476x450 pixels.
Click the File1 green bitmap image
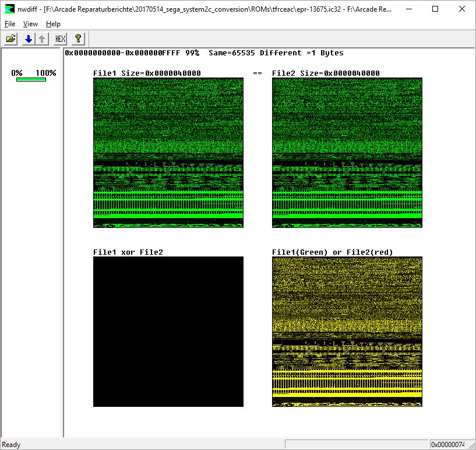pyautogui.click(x=168, y=152)
